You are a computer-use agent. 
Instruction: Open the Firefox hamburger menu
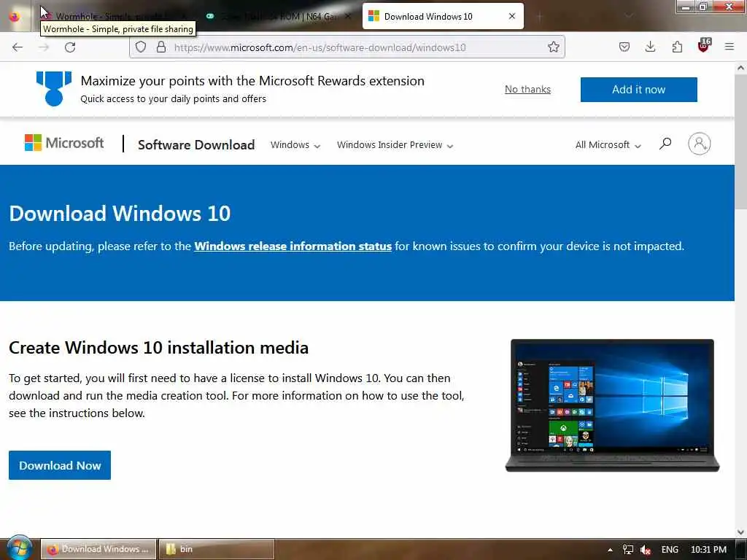729,47
